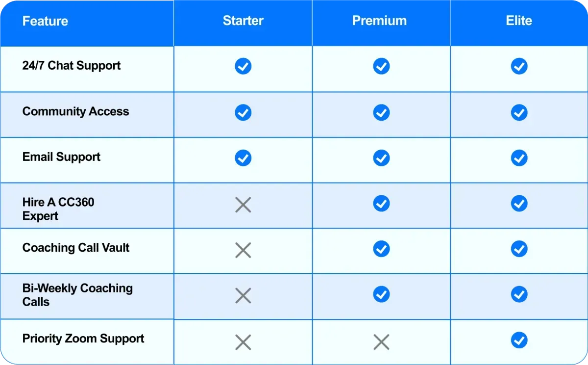The height and width of the screenshot is (365, 588).
Task: Click the Premium checkmark for Coaching Call Vault
Action: 381,249
